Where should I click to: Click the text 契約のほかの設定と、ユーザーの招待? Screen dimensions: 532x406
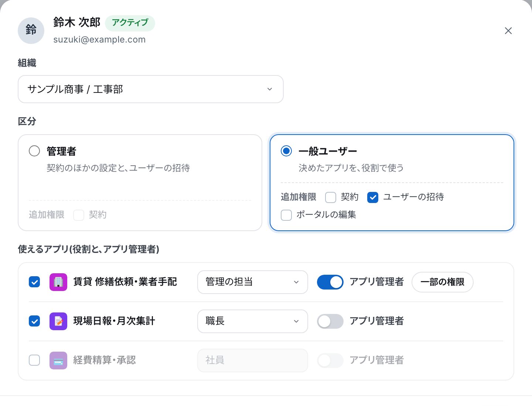point(118,168)
